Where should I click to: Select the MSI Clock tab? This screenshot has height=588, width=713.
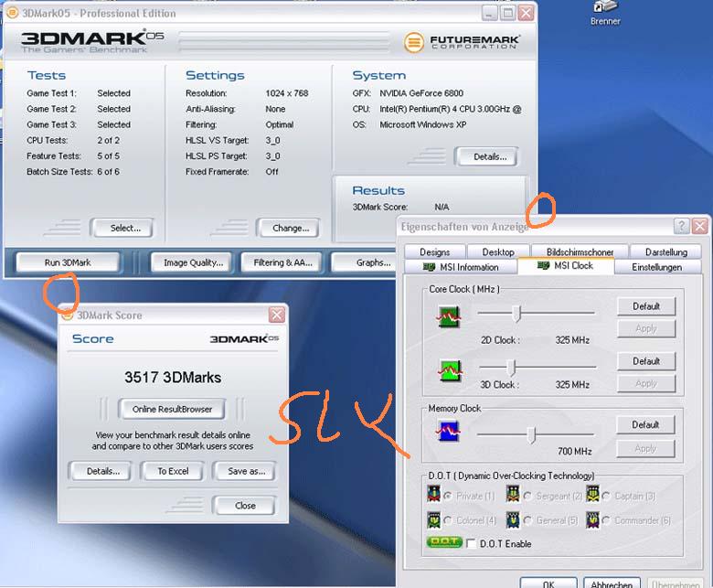pos(566,265)
